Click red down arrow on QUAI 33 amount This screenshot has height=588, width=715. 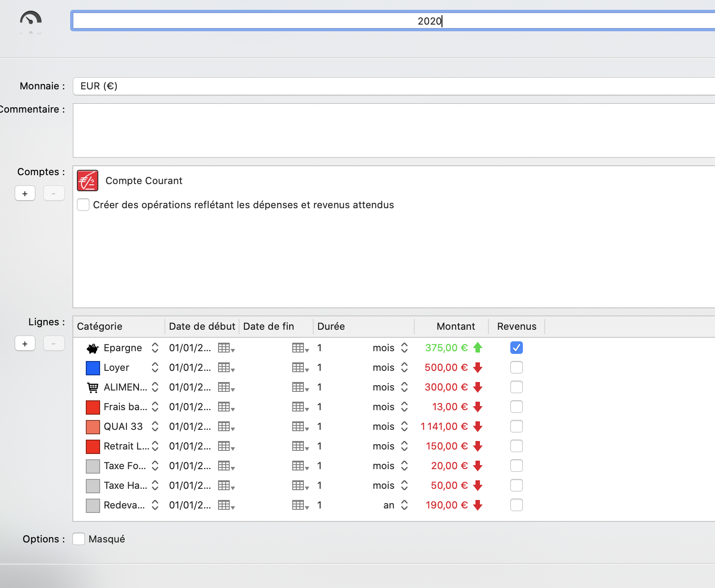coord(478,427)
